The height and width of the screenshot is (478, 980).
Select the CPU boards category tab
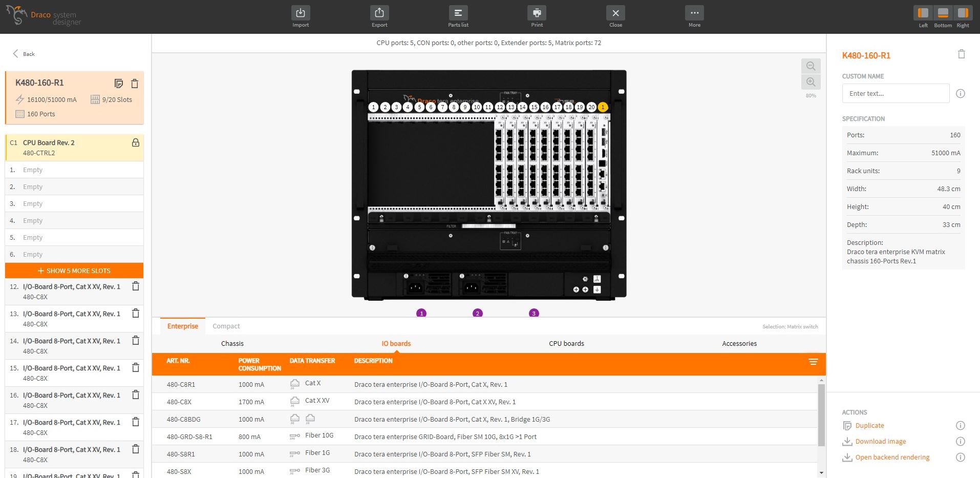point(566,344)
